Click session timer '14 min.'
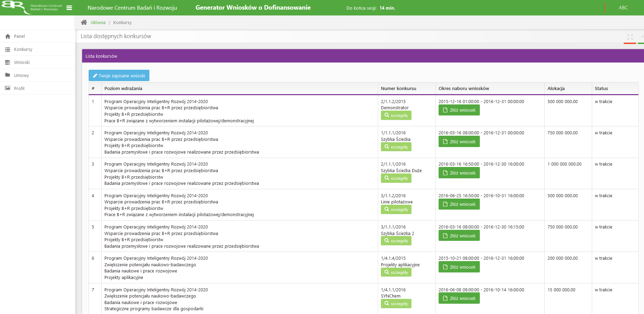The height and width of the screenshot is (314, 644). [x=387, y=8]
